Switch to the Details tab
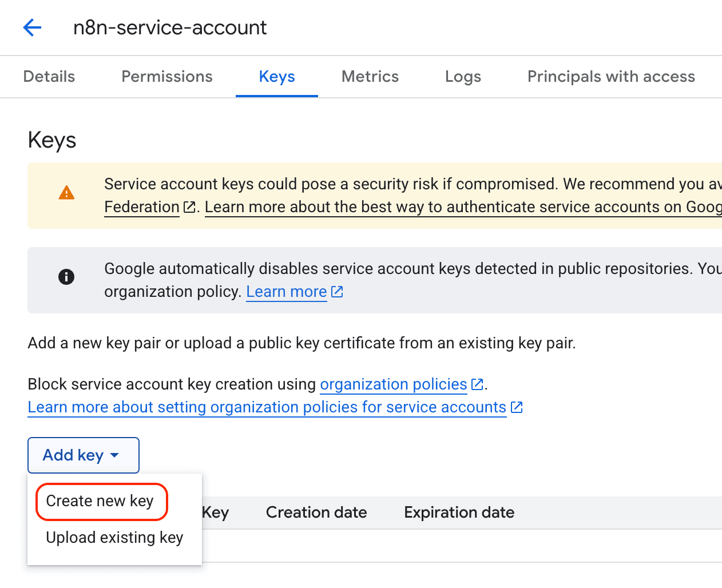 (49, 76)
